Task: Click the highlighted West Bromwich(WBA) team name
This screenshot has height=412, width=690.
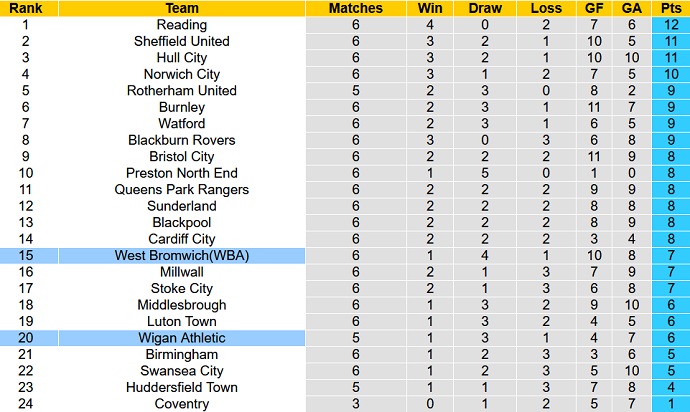Action: [182, 256]
